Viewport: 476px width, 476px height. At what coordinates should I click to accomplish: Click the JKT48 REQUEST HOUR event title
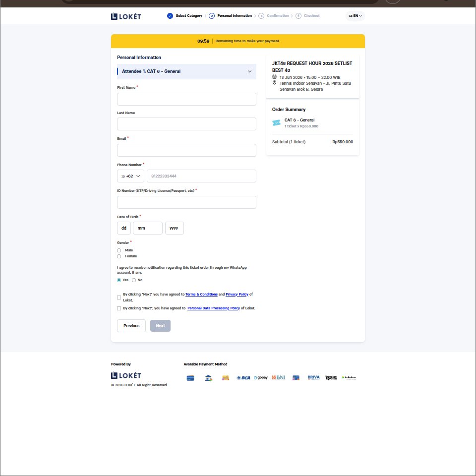312,67
